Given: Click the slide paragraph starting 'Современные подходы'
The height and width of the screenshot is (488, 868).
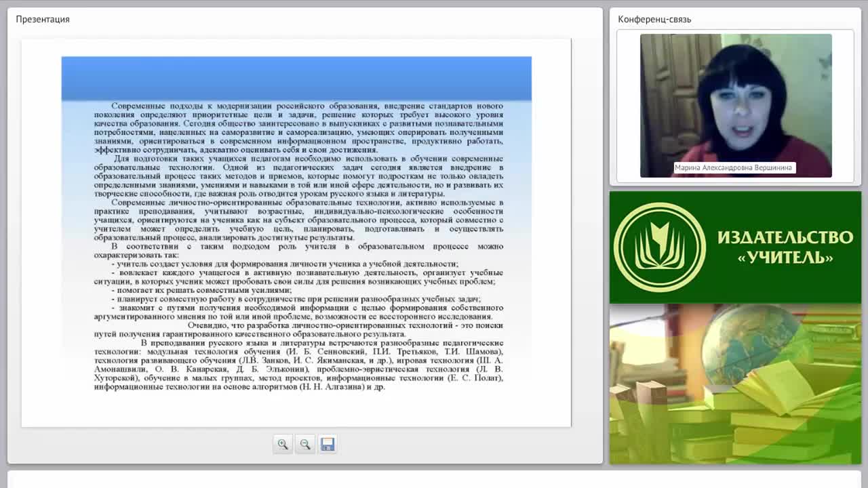Looking at the screenshot, I should [298, 127].
